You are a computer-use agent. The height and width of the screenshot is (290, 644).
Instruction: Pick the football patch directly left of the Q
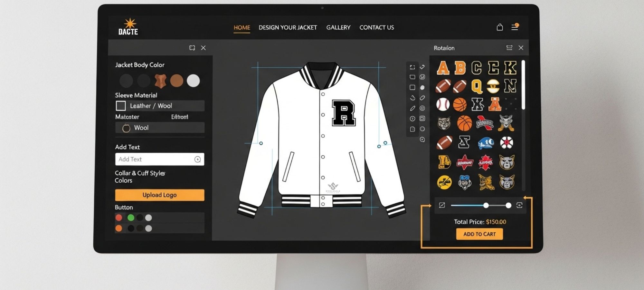pos(460,86)
